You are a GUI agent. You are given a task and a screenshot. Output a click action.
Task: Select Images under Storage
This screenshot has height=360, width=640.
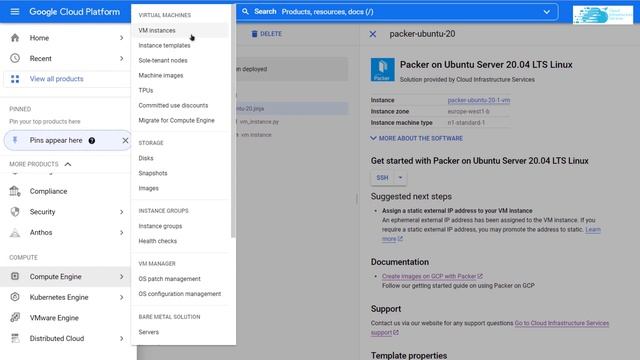[149, 188]
